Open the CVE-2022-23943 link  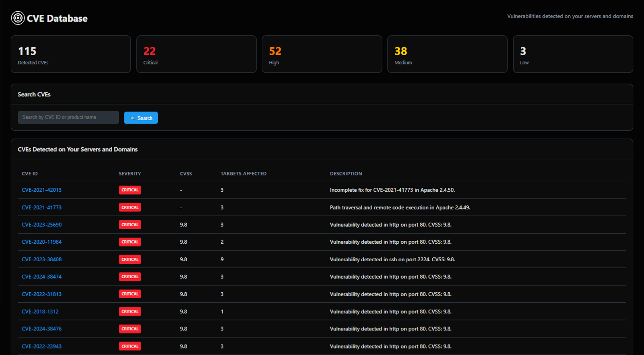[41, 346]
